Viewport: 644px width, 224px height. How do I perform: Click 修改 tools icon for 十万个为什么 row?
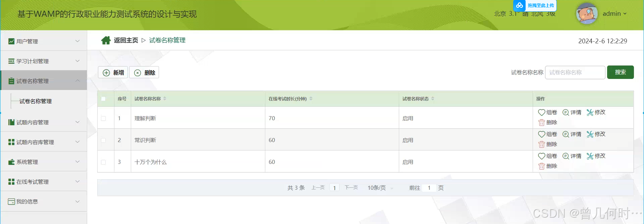(590, 156)
